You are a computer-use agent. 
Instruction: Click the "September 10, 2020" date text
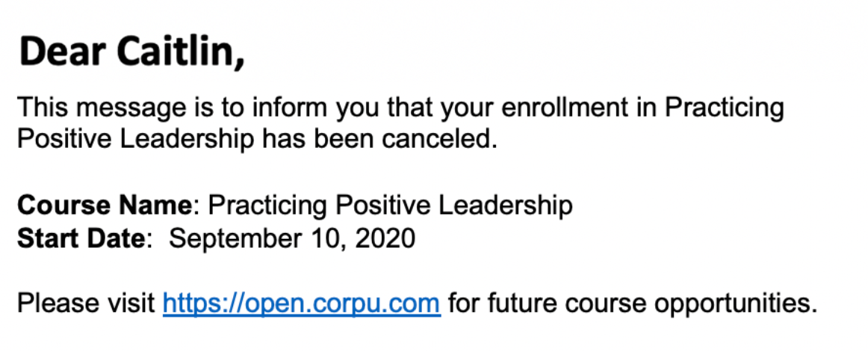click(x=291, y=239)
